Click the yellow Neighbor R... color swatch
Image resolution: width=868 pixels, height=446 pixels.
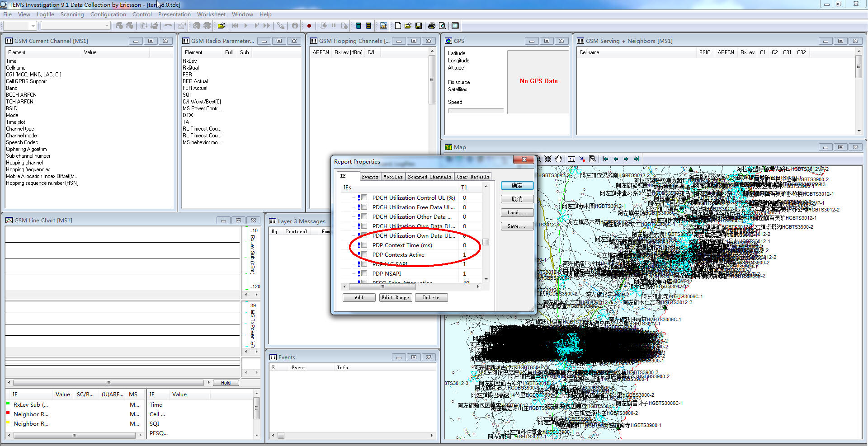8,422
